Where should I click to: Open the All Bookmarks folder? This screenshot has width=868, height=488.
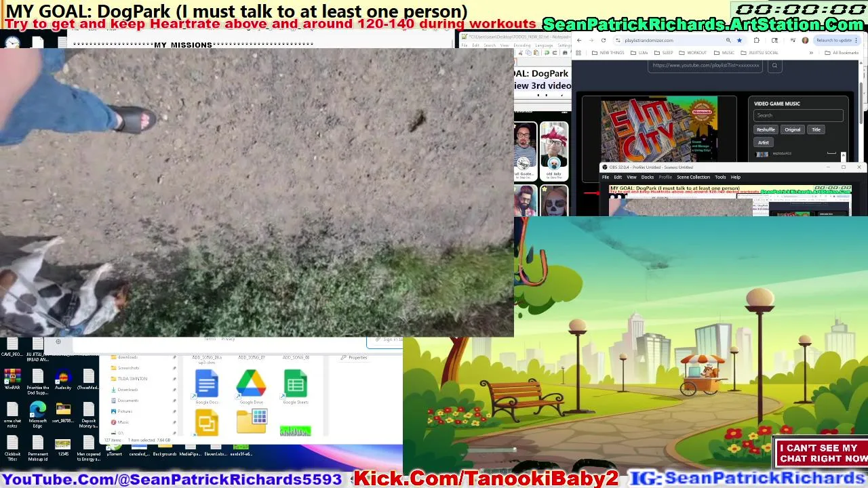[x=841, y=53]
